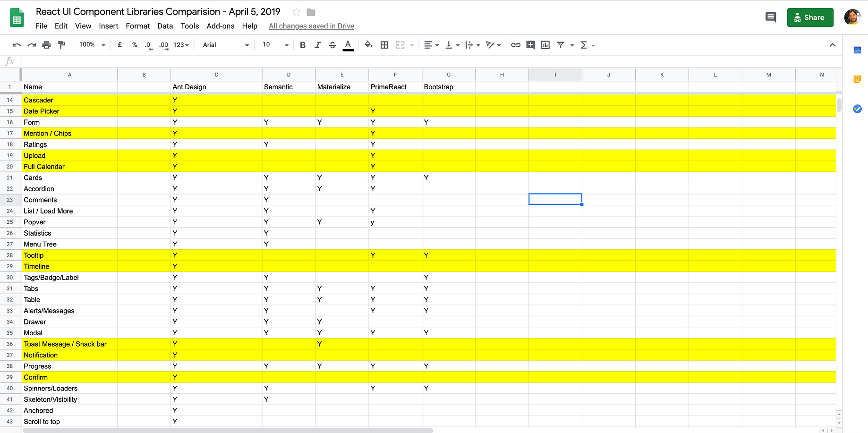The height and width of the screenshot is (433, 868).
Task: Format selection as percent
Action: coord(135,45)
